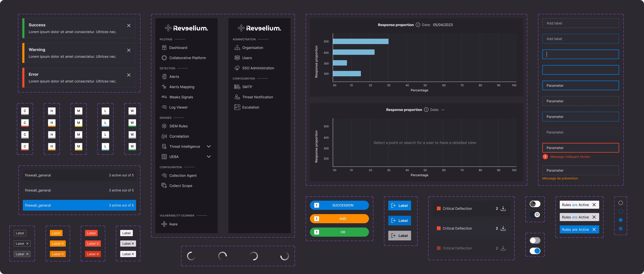
Task: Toggle the light mode sun switch
Action: [535, 215]
